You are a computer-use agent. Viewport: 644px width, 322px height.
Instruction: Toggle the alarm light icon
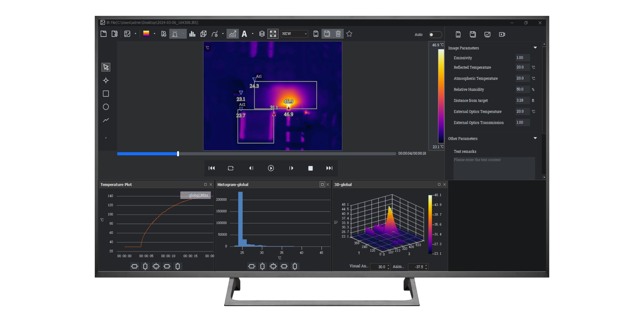(175, 34)
